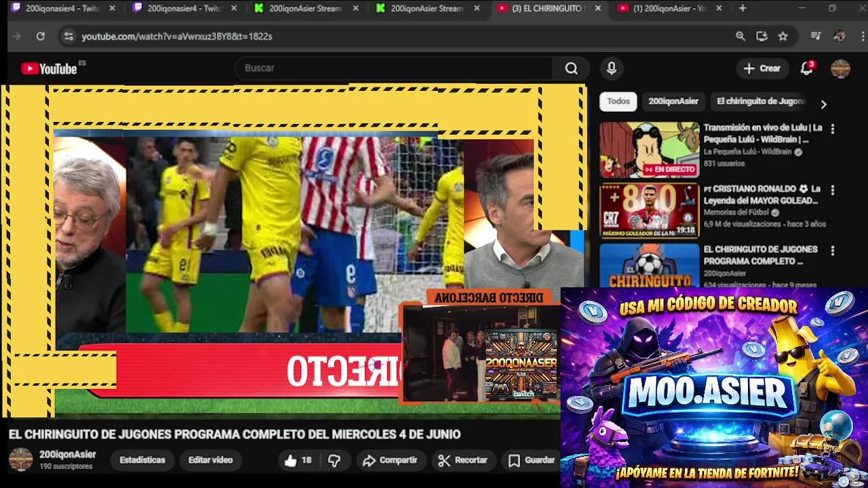Open the EL CHIRINGUITO DE JUGONES PROGRAMA COMPLETO suggestion title
The width and height of the screenshot is (868, 488).
(x=760, y=255)
